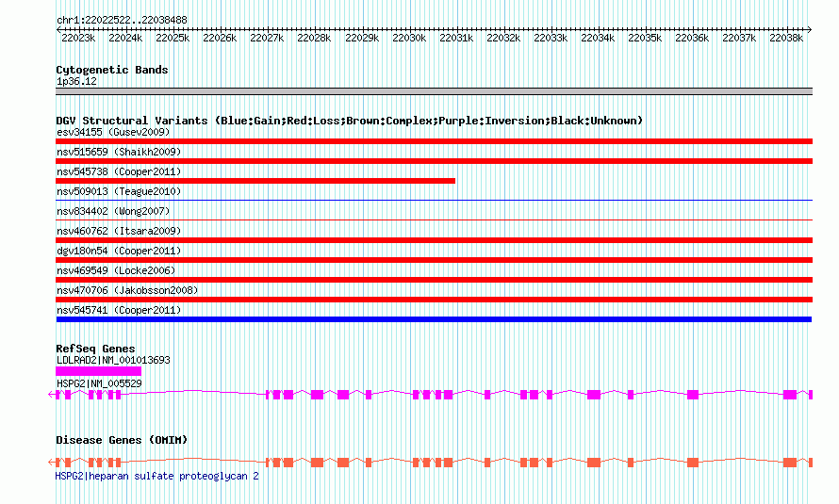
Task: Click the RefSeq Genes track heading
Action: [95, 349]
